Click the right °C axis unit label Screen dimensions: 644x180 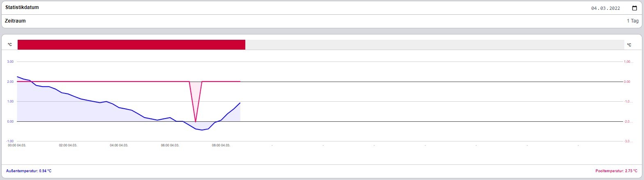pos(629,45)
